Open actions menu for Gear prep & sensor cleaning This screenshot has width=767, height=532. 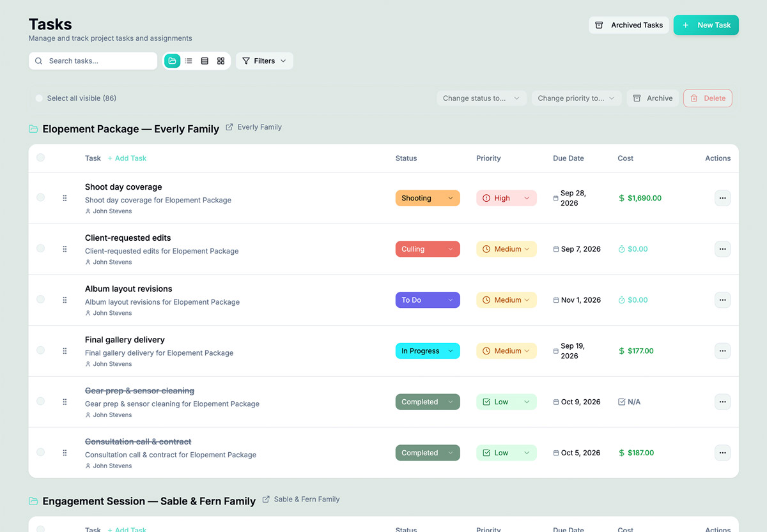722,402
